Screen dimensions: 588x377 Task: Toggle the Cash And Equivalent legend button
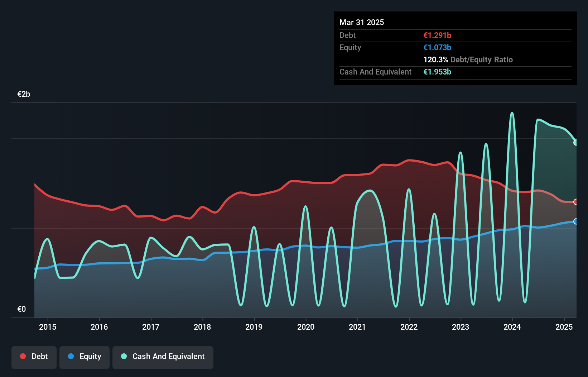point(163,357)
